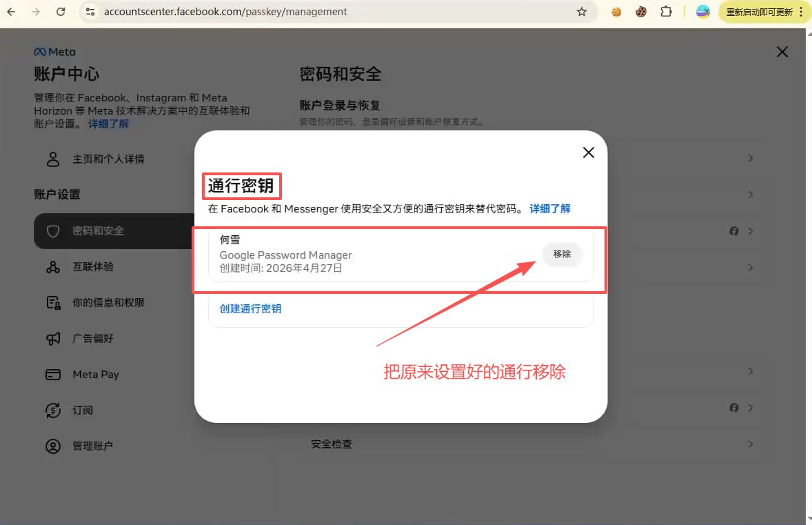Click the site information icon in address bar
The height and width of the screenshot is (525, 812).
click(x=89, y=12)
